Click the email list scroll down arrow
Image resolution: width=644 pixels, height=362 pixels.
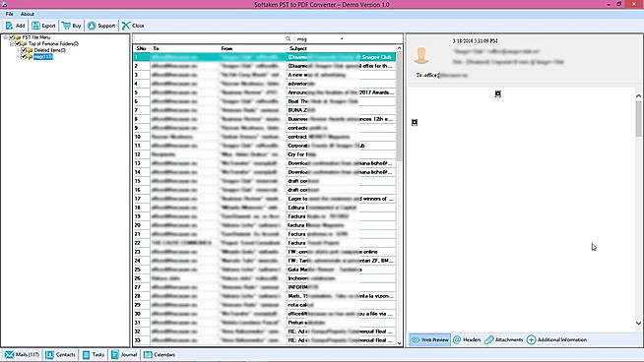(399, 342)
